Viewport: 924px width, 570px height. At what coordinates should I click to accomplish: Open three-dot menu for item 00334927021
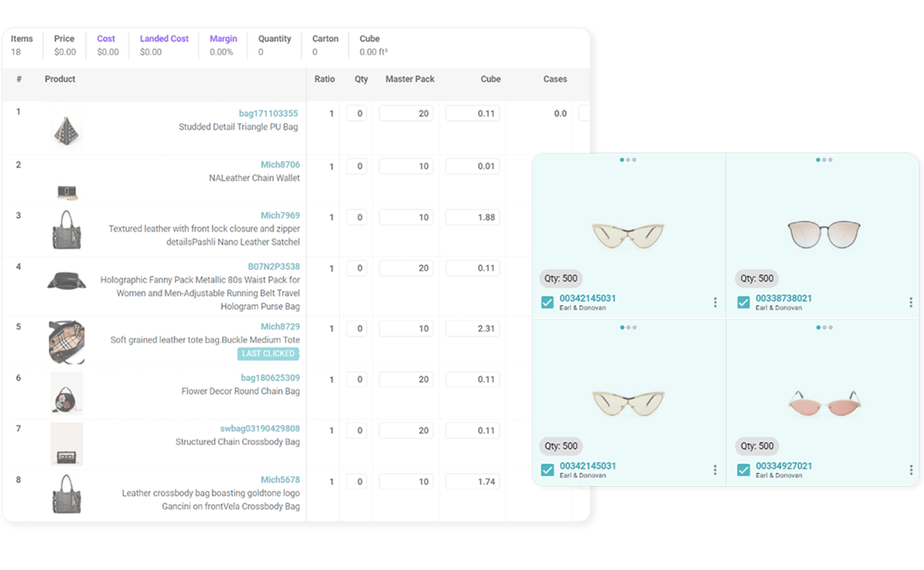point(911,470)
